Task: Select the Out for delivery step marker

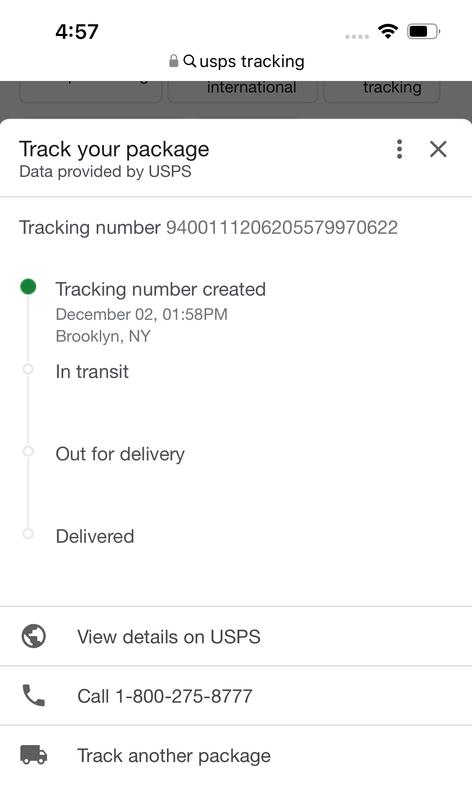Action: click(28, 452)
